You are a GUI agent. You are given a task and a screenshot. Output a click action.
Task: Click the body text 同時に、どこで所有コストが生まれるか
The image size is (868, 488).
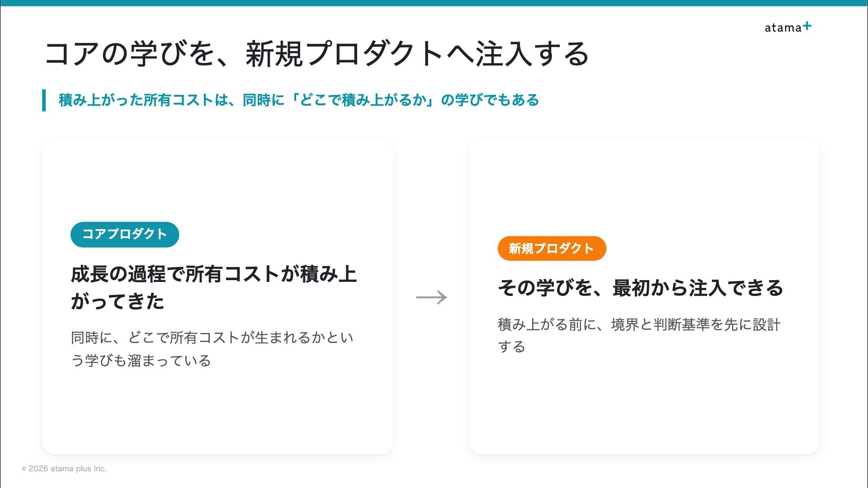click(x=212, y=349)
